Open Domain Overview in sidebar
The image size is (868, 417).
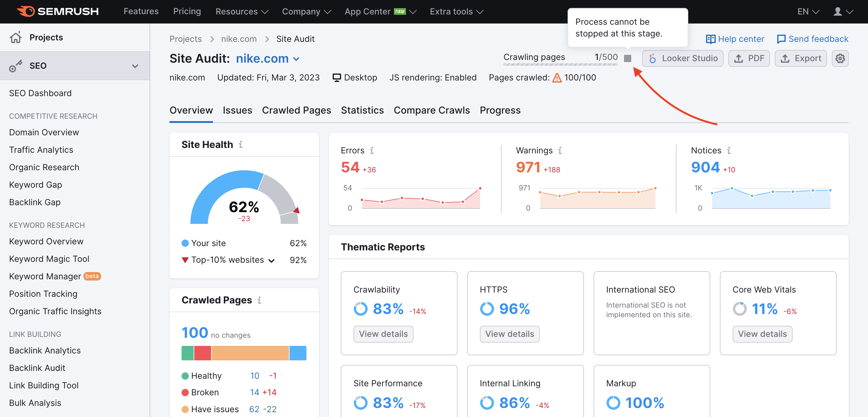pos(44,132)
